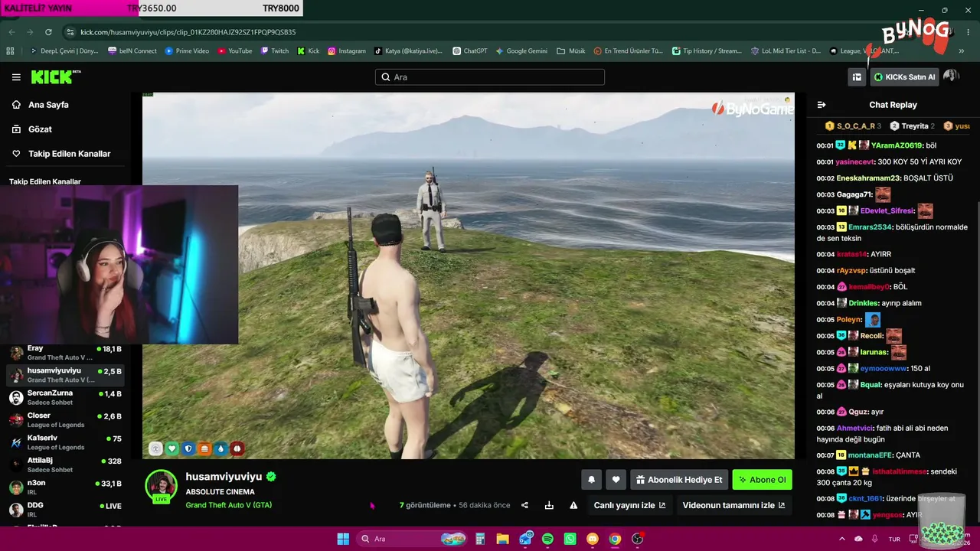Image resolution: width=980 pixels, height=551 pixels.
Task: Open the ChatGPT bookmark
Action: [x=469, y=51]
